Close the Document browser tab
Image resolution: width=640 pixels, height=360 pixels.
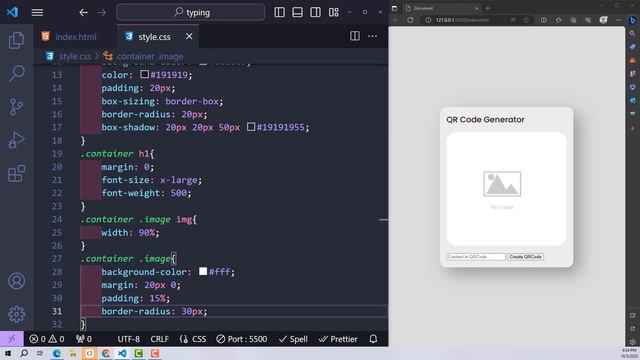[476, 8]
